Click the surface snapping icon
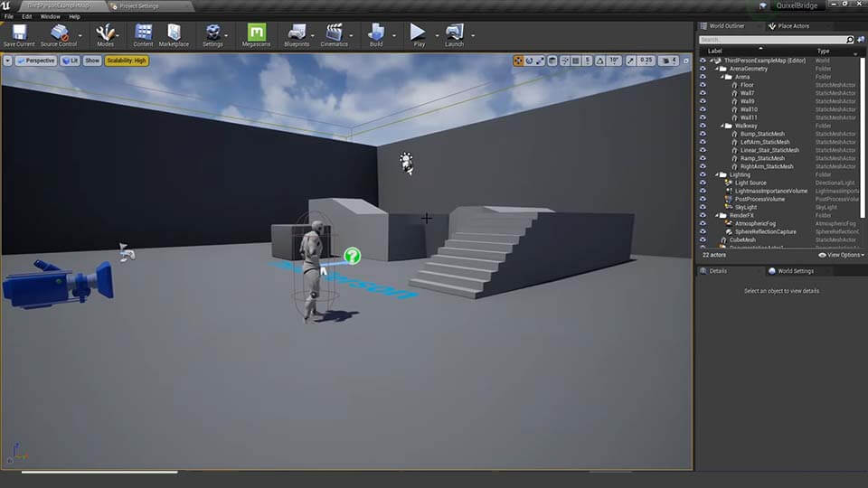The image size is (868, 488). pyautogui.click(x=564, y=61)
